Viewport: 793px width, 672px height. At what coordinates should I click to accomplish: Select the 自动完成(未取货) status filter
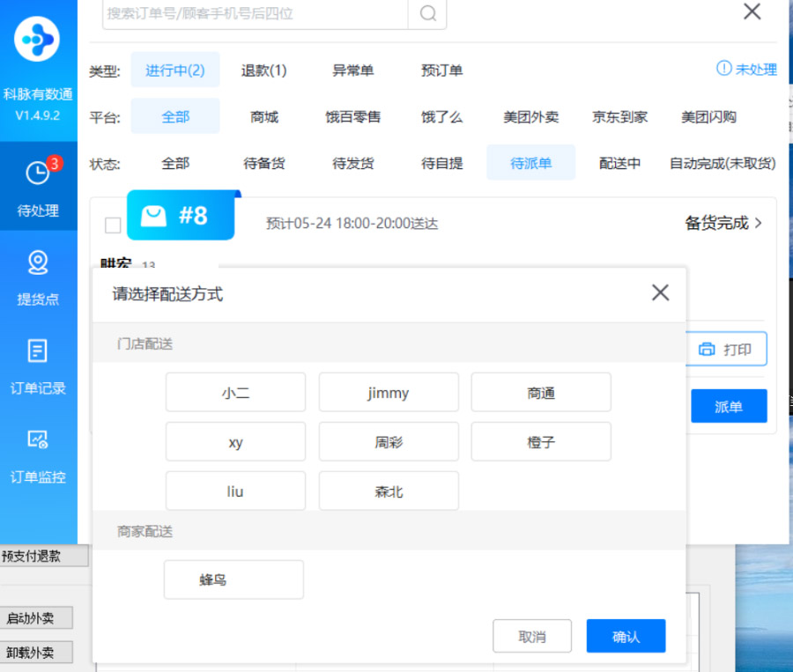click(x=723, y=163)
